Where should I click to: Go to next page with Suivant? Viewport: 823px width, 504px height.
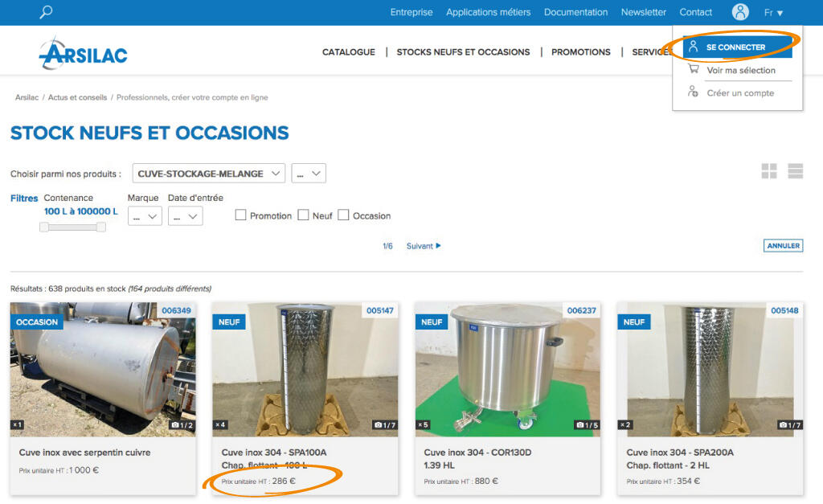[x=424, y=246]
